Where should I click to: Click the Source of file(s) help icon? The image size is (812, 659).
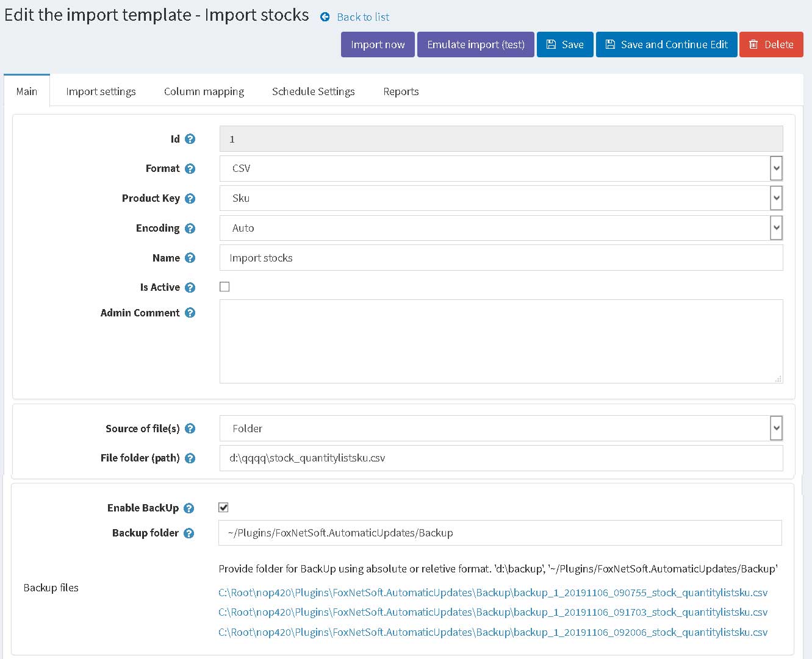click(190, 429)
